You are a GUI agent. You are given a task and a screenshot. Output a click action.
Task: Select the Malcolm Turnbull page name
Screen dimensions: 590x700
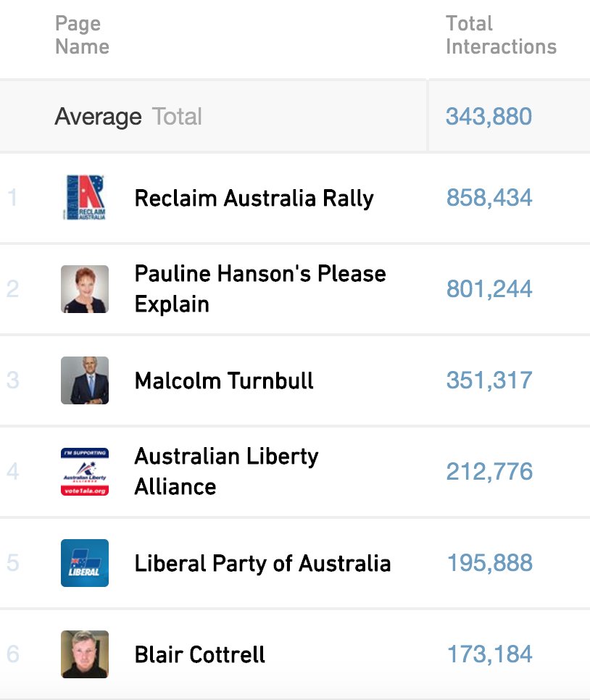(224, 381)
